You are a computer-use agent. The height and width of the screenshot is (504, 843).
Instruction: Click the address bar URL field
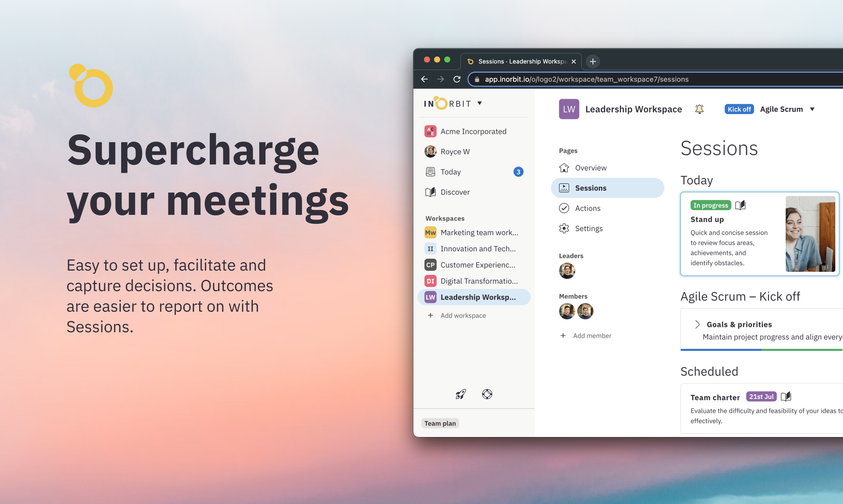coord(656,79)
